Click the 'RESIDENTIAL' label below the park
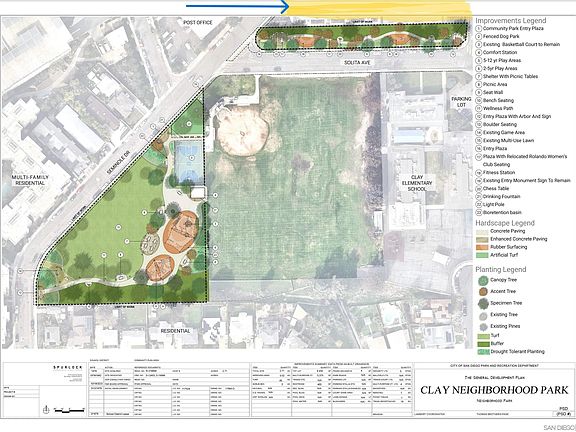The width and height of the screenshot is (576, 432). pos(176,331)
